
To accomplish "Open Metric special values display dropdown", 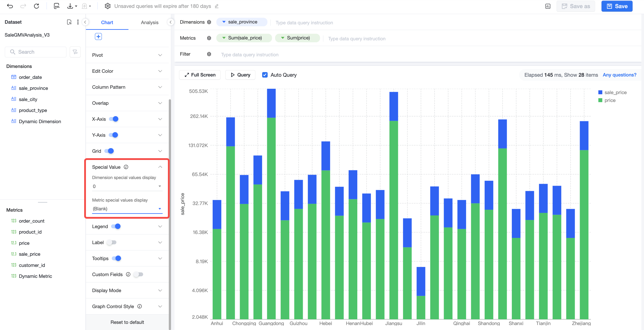I will 127,209.
